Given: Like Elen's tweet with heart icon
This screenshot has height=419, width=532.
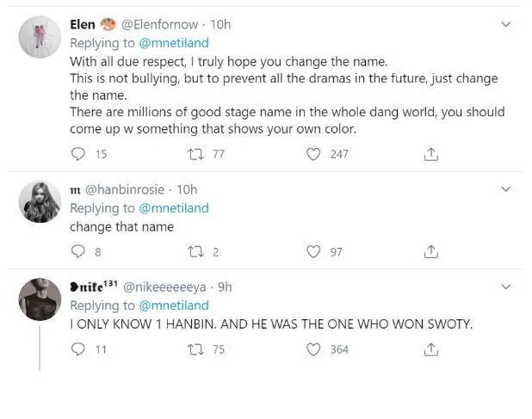Looking at the screenshot, I should pos(314,154).
